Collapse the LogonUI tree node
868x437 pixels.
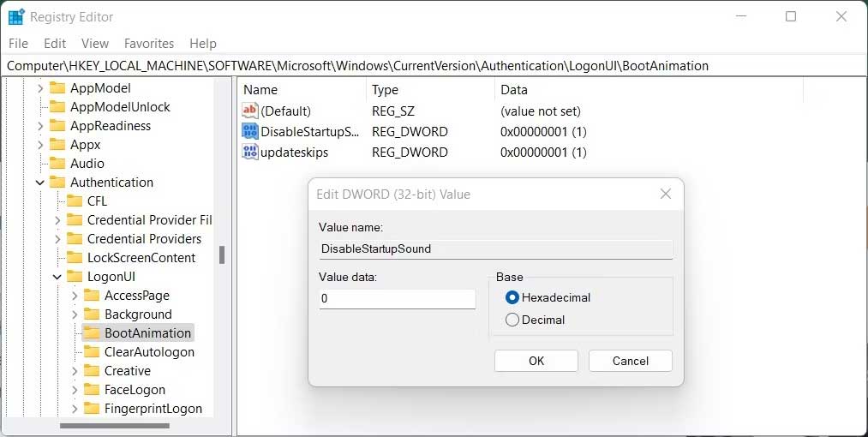point(57,277)
